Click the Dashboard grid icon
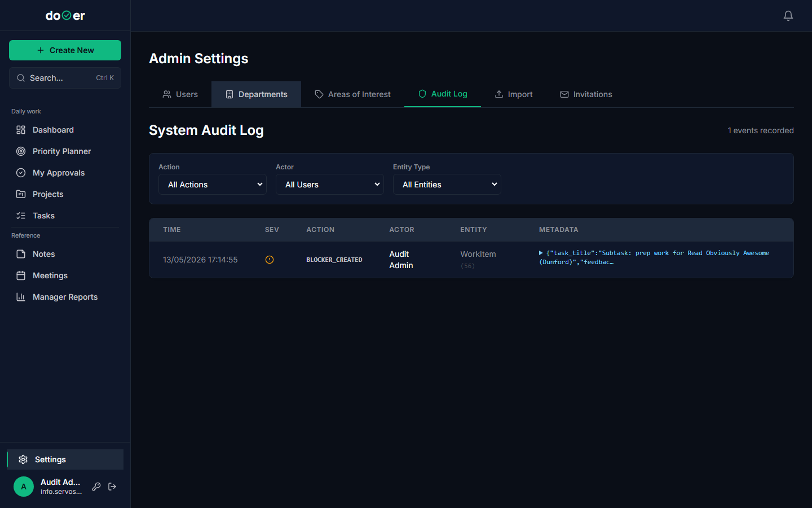Image resolution: width=812 pixels, height=508 pixels. tap(21, 130)
